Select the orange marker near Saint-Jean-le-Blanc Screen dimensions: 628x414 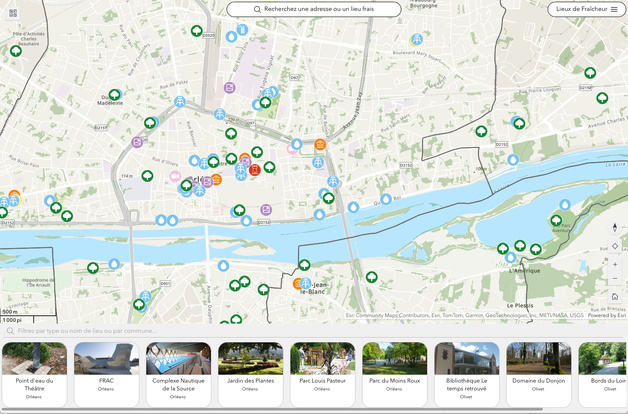pyautogui.click(x=298, y=284)
